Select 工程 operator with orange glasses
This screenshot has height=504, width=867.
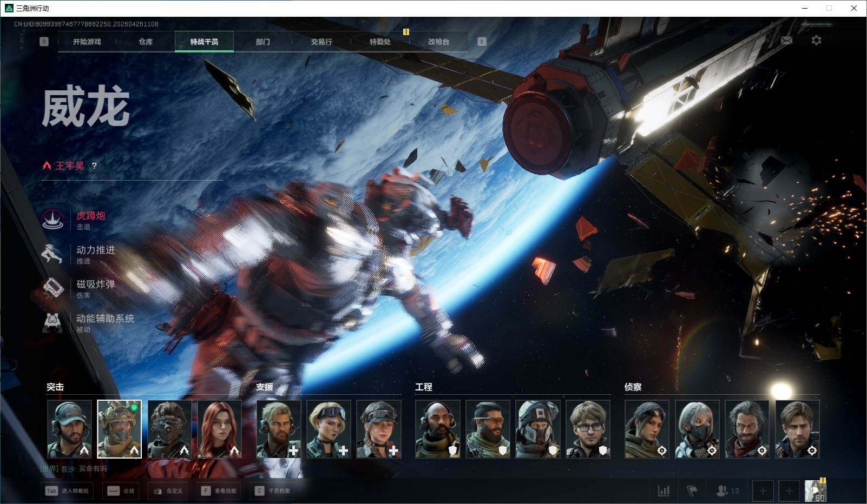488,429
